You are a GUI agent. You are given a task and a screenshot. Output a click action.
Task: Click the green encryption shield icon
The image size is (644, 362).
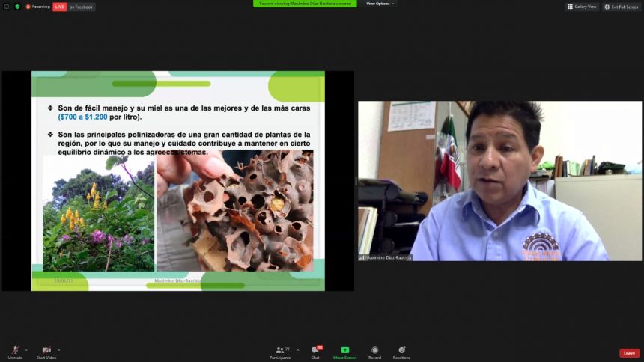(x=17, y=7)
